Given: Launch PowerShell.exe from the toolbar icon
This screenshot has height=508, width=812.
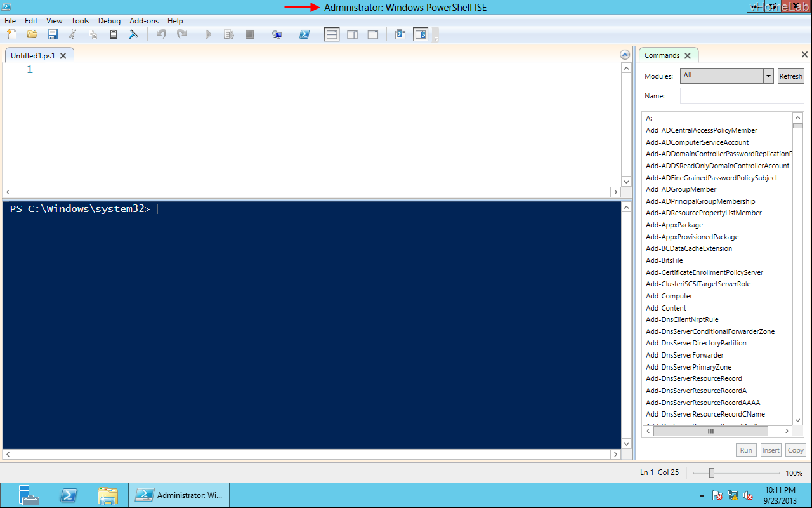Looking at the screenshot, I should point(304,34).
